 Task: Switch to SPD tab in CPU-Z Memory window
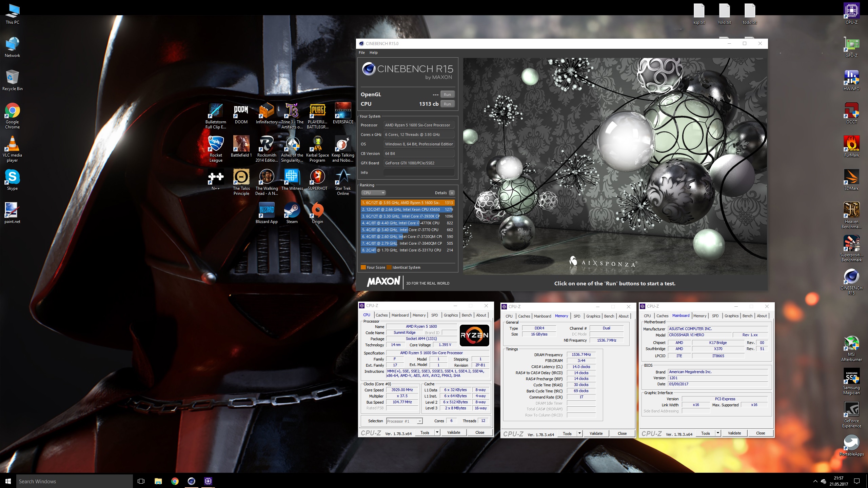(577, 316)
